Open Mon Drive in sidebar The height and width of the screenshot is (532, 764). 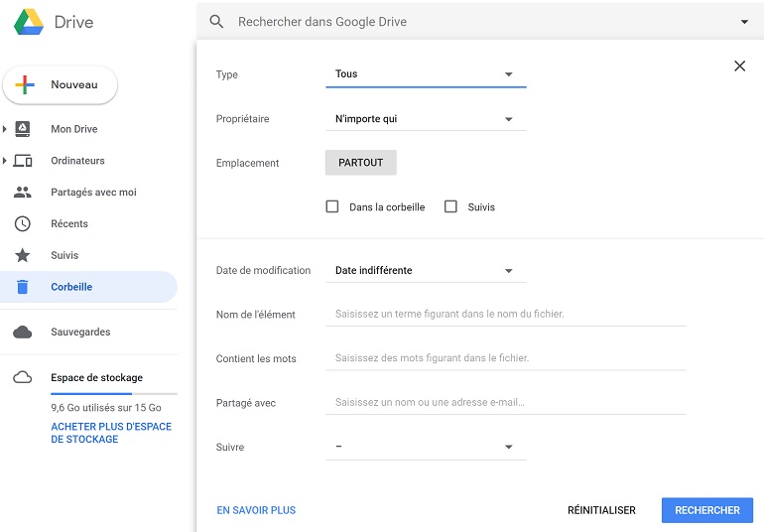(74, 129)
